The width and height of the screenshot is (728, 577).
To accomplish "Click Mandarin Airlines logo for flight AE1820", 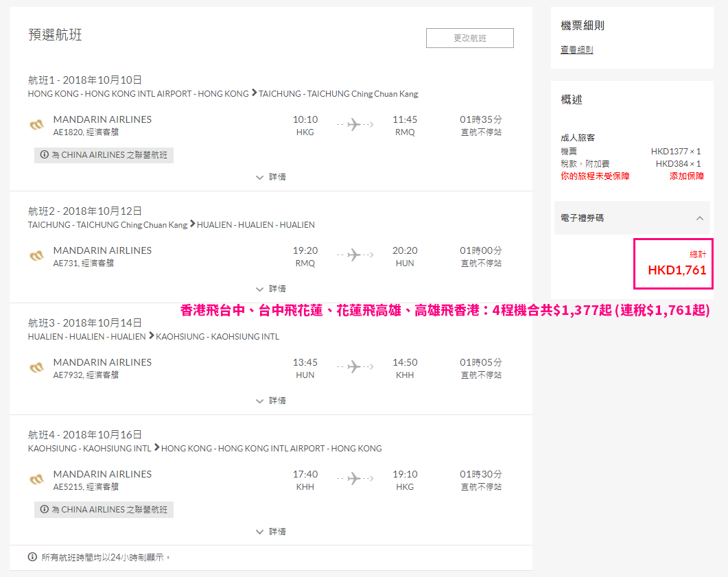I will pos(36,126).
